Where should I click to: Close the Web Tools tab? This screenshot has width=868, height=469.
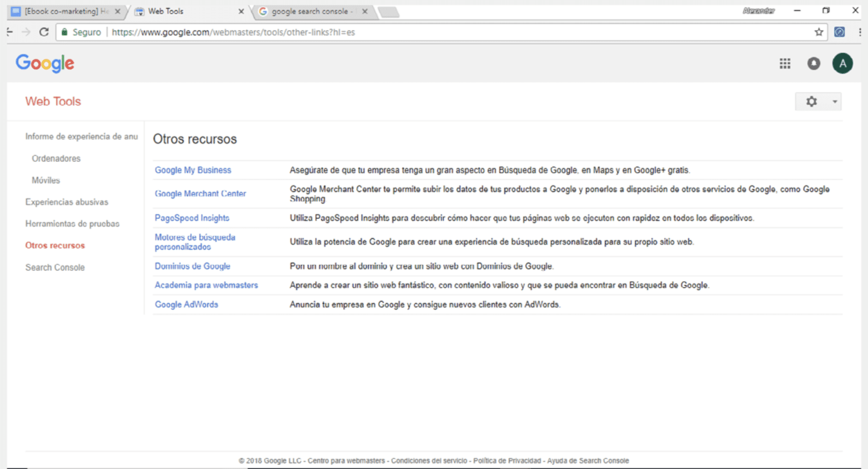click(x=241, y=11)
